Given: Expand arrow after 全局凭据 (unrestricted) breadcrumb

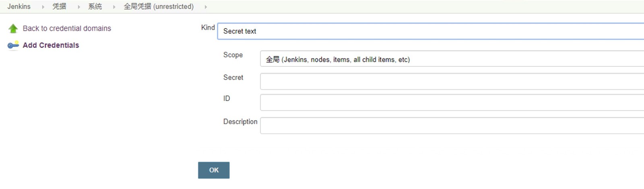Looking at the screenshot, I should 206,7.
